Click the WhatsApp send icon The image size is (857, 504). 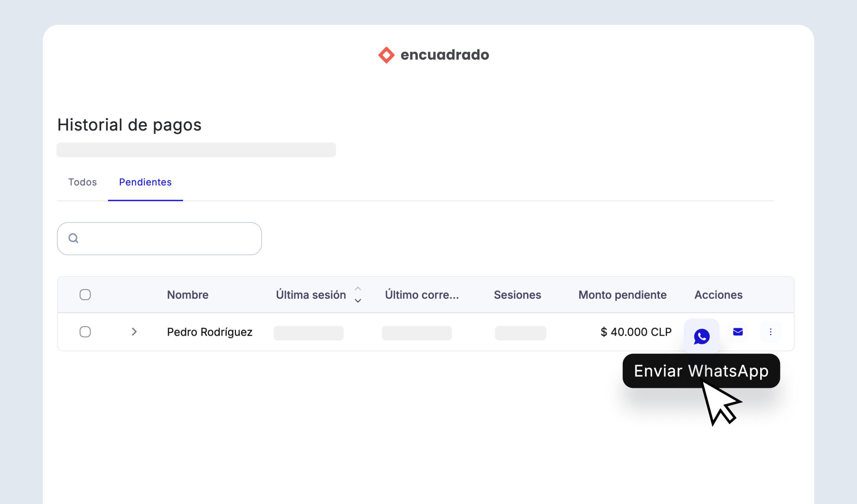click(701, 336)
